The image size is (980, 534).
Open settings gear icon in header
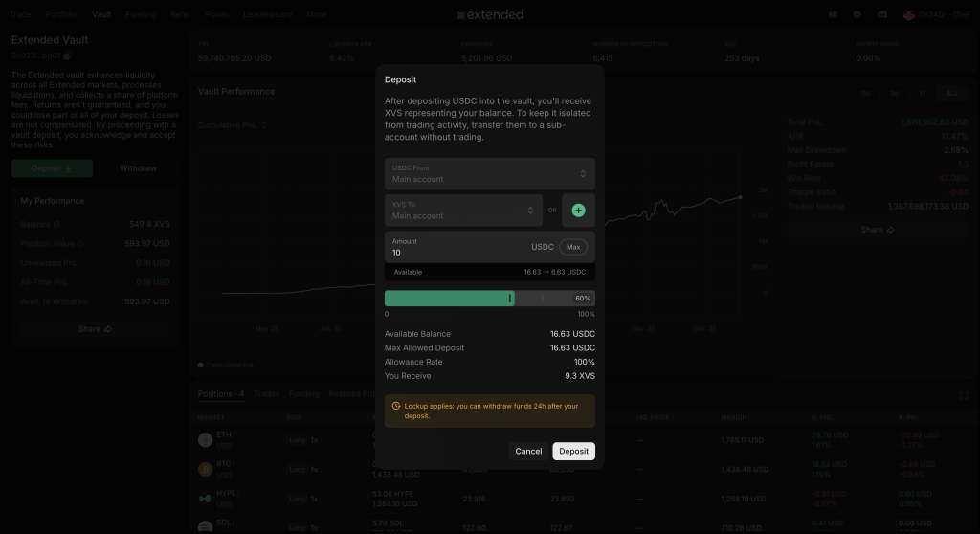tap(857, 15)
